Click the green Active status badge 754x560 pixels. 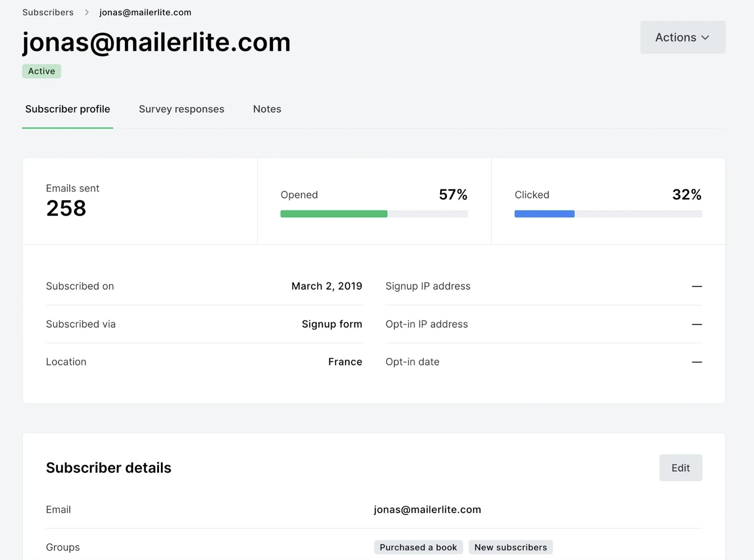pyautogui.click(x=41, y=71)
